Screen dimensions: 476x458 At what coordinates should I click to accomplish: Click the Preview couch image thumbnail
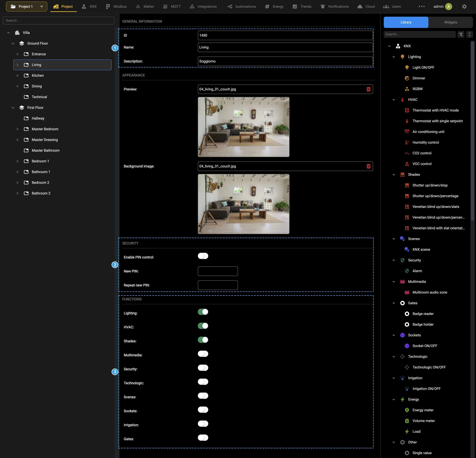point(244,127)
